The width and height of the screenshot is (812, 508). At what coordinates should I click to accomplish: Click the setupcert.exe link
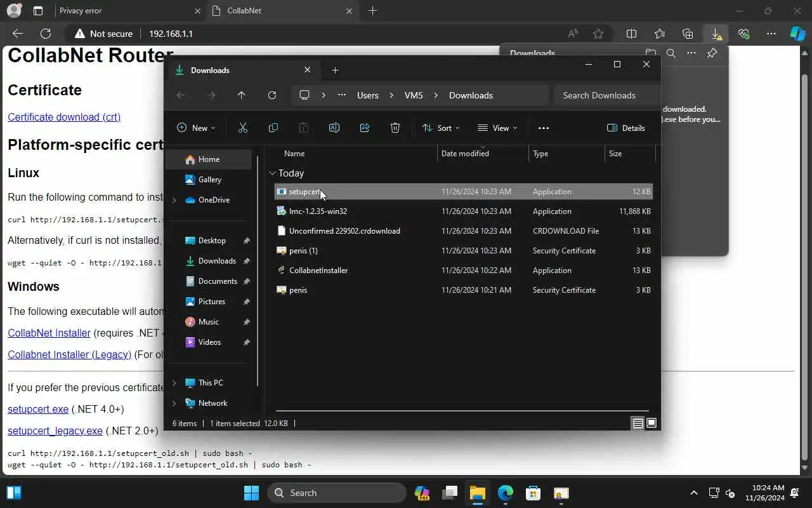(38, 409)
